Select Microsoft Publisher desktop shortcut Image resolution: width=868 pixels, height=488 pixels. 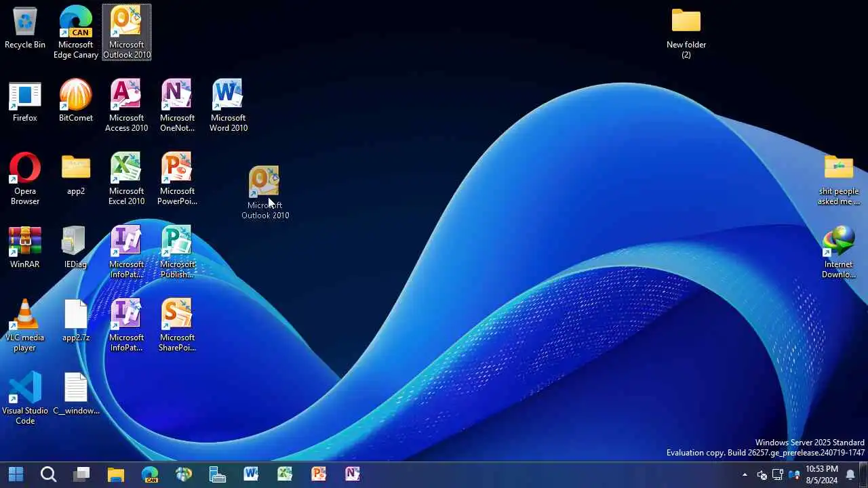coord(178,252)
